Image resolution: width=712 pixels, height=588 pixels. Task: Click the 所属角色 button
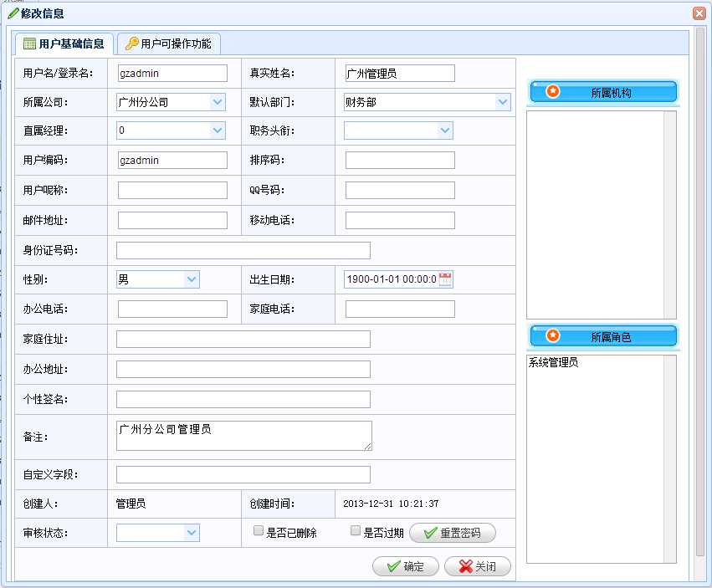coord(603,336)
